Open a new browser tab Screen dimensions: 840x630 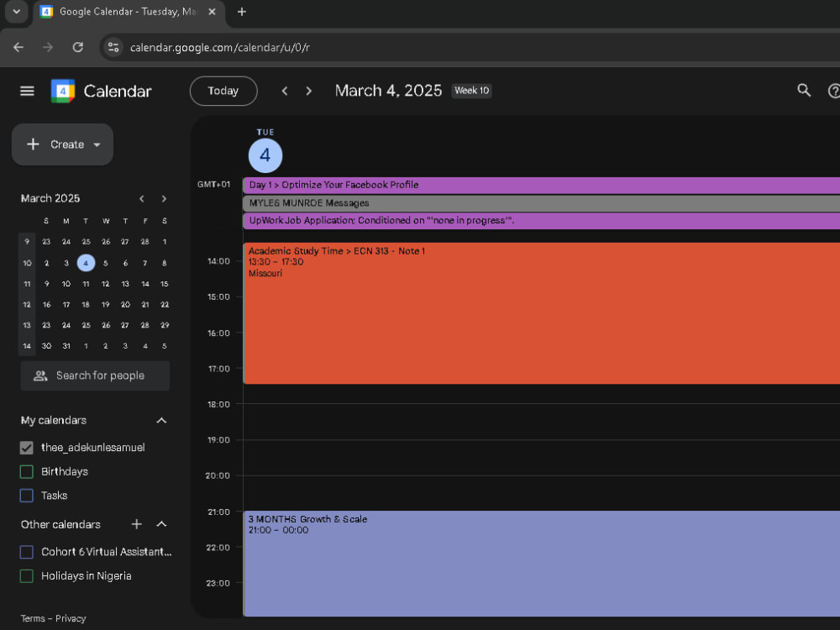pyautogui.click(x=242, y=12)
